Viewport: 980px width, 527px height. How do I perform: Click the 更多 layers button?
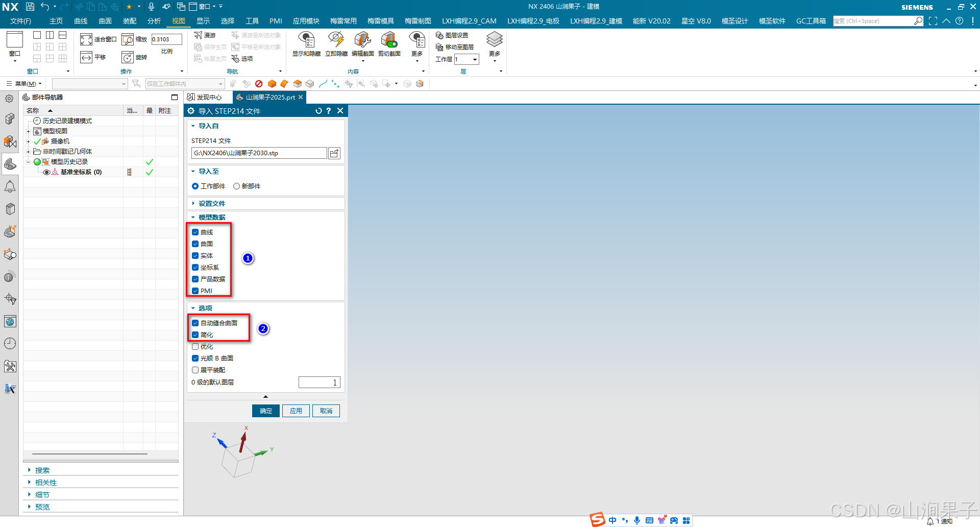495,46
